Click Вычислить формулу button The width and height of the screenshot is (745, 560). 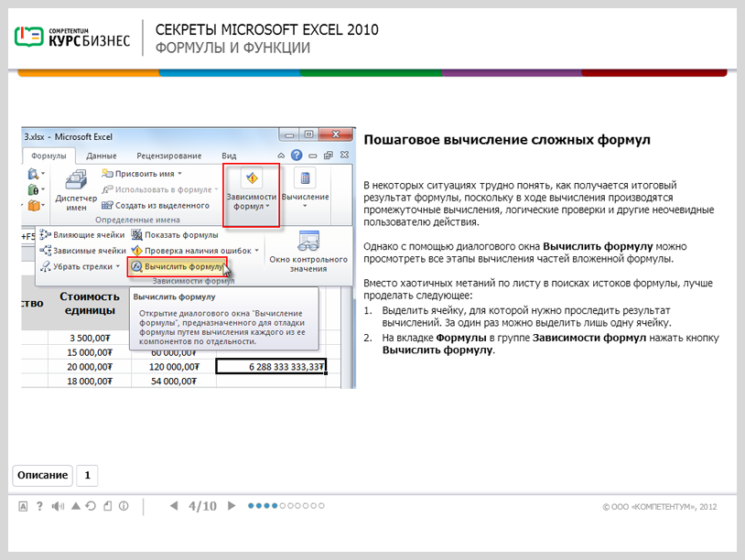(x=178, y=266)
